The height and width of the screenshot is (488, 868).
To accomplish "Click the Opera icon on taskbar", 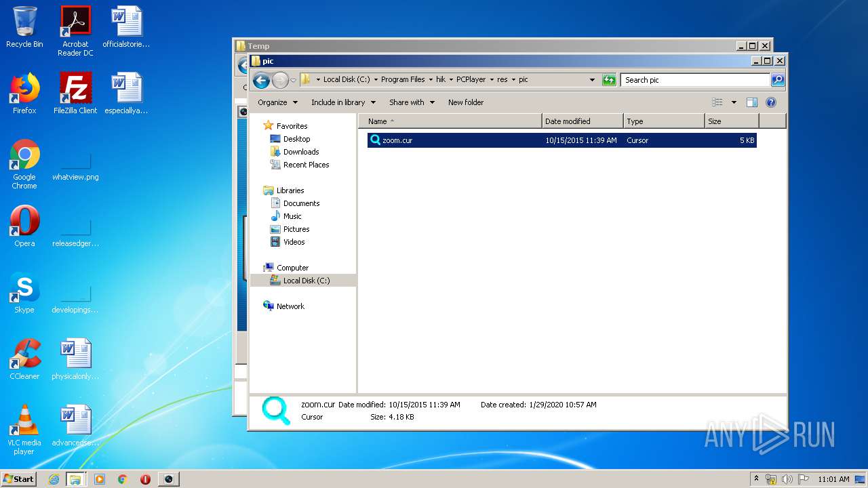I will pyautogui.click(x=145, y=479).
